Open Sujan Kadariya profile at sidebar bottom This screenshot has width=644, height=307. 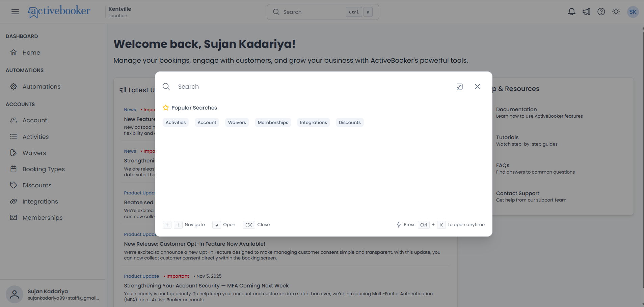53,294
